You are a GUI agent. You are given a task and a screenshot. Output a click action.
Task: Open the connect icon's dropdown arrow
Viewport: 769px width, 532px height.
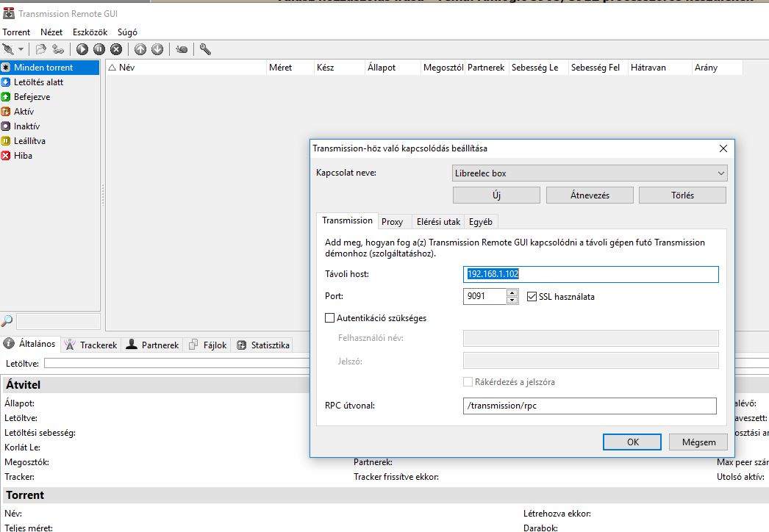[x=21, y=49]
